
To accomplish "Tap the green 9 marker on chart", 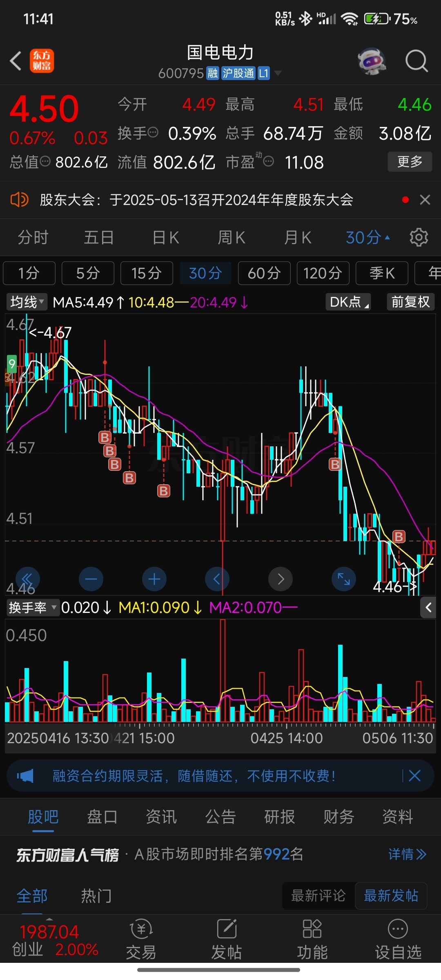I will point(12,363).
